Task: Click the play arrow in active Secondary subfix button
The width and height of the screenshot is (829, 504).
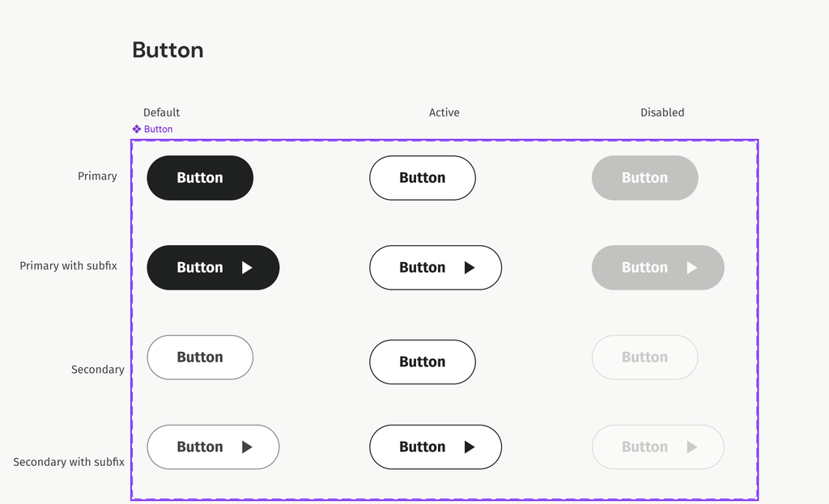Action: (x=470, y=447)
